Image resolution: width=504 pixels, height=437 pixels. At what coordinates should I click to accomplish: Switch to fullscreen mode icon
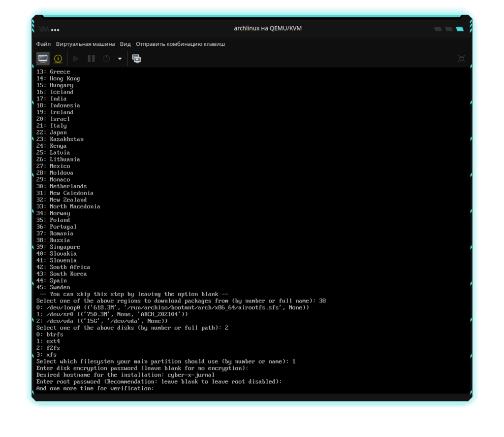tap(461, 59)
